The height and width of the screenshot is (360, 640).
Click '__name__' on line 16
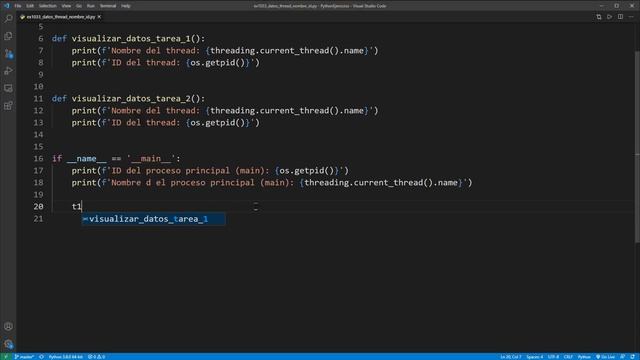(x=87, y=159)
